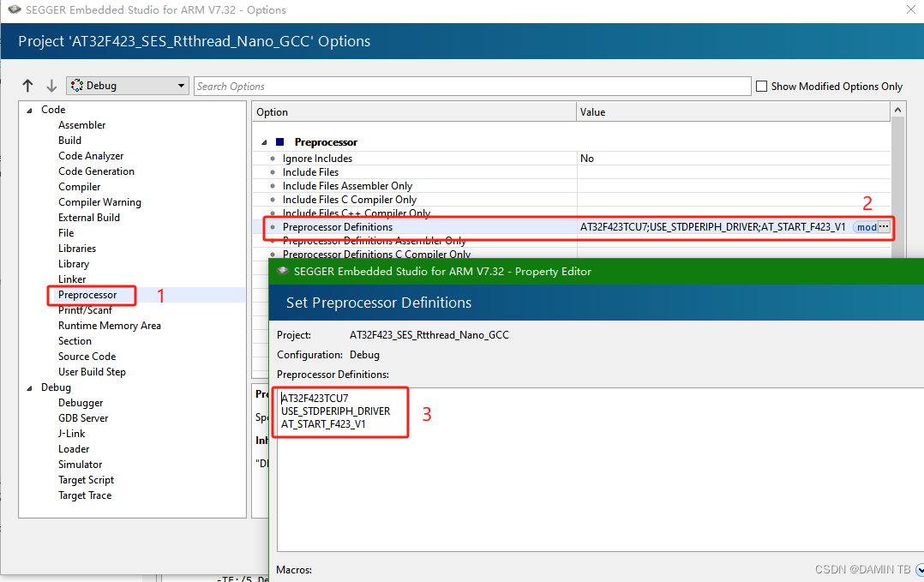Click the Ignore Includes option row
924x582 pixels.
pos(572,159)
